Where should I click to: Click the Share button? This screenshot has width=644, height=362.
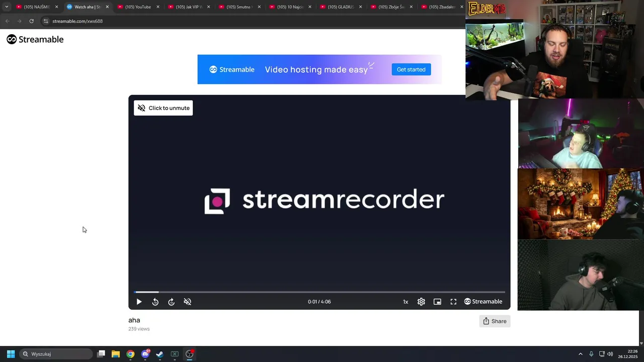click(x=495, y=321)
